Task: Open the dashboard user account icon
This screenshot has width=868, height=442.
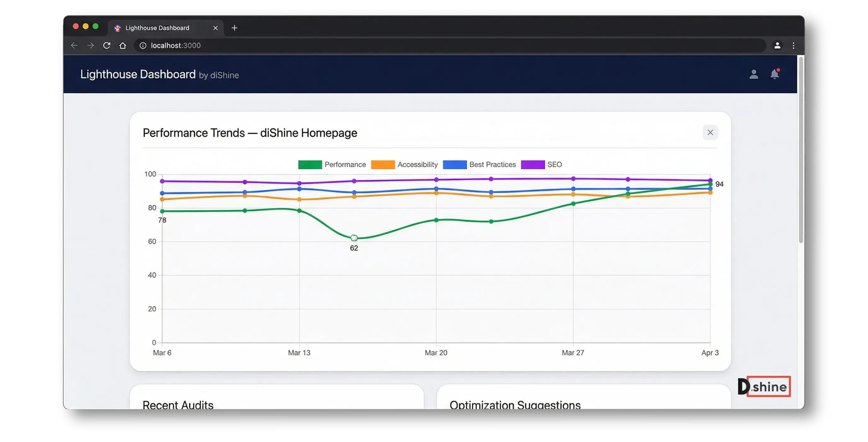Action: (x=754, y=74)
